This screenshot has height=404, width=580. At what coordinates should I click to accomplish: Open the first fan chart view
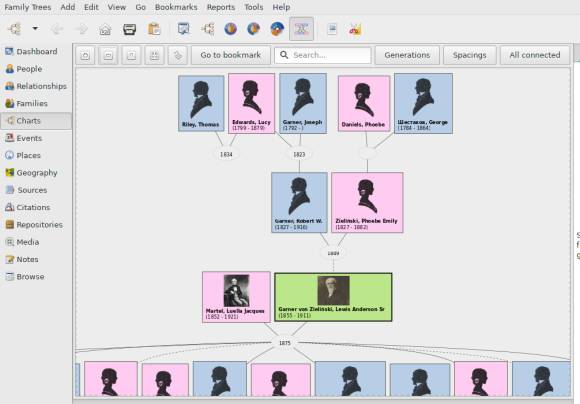coord(230,29)
